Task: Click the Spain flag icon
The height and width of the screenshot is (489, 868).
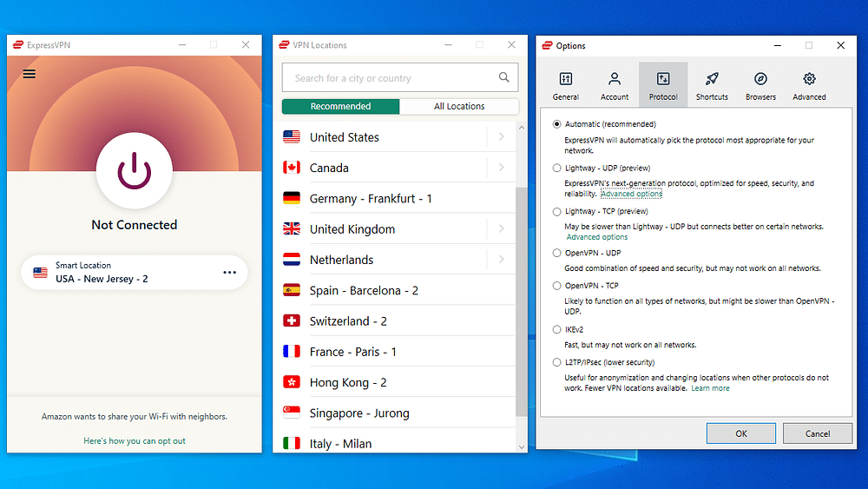Action: click(x=292, y=290)
